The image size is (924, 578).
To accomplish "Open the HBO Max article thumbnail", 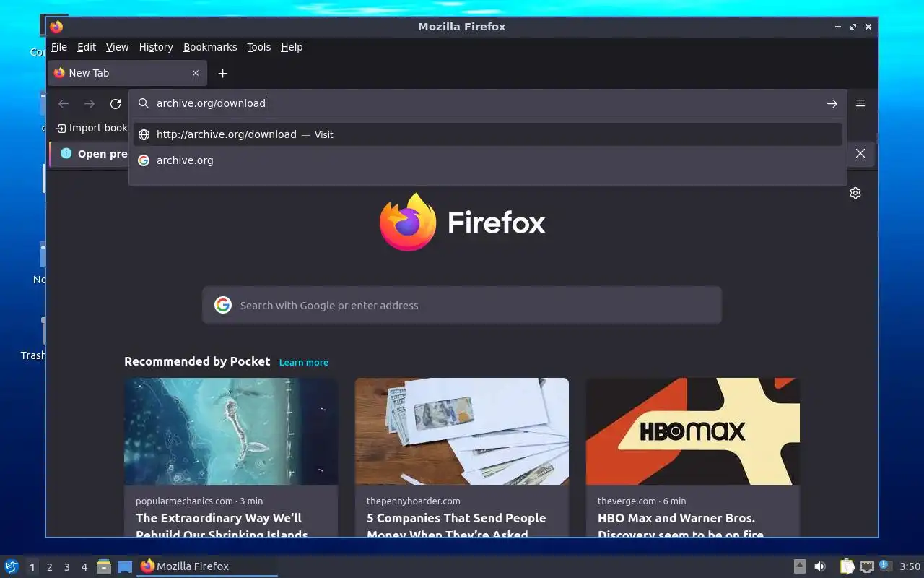I will tap(693, 431).
